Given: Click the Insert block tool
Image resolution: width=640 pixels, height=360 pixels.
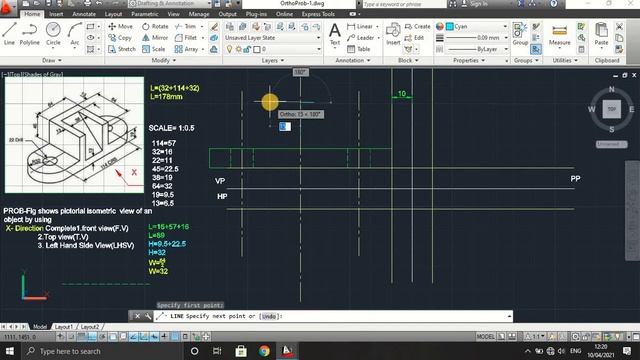Looking at the screenshot, I should tap(393, 33).
